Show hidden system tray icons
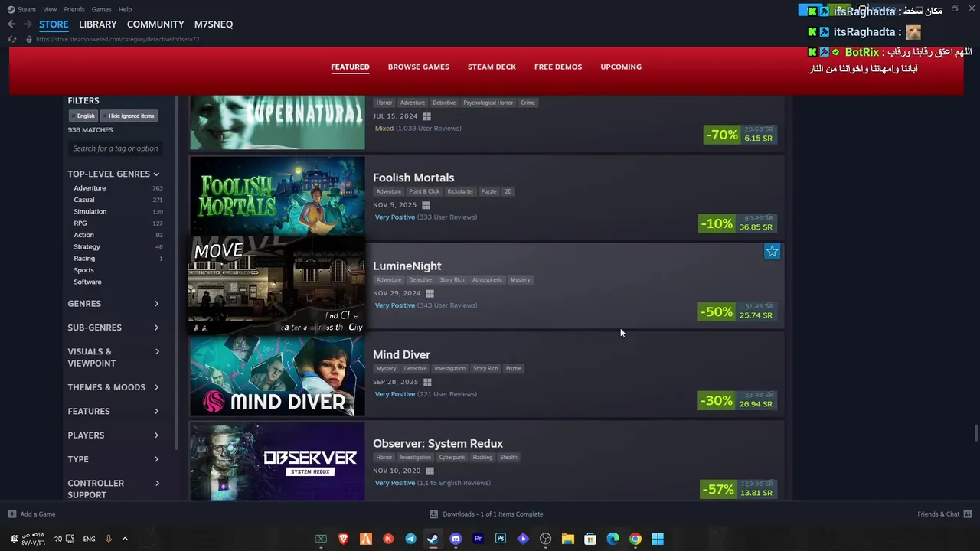 pos(125,539)
